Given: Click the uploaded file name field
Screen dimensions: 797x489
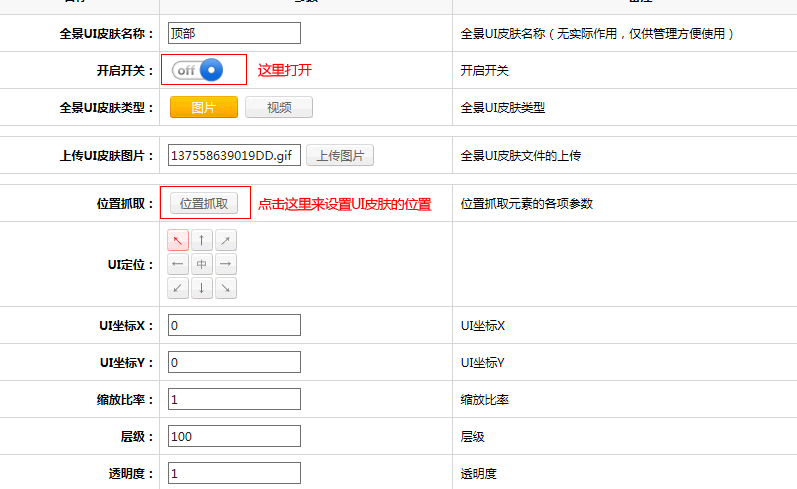Looking at the screenshot, I should [x=234, y=156].
